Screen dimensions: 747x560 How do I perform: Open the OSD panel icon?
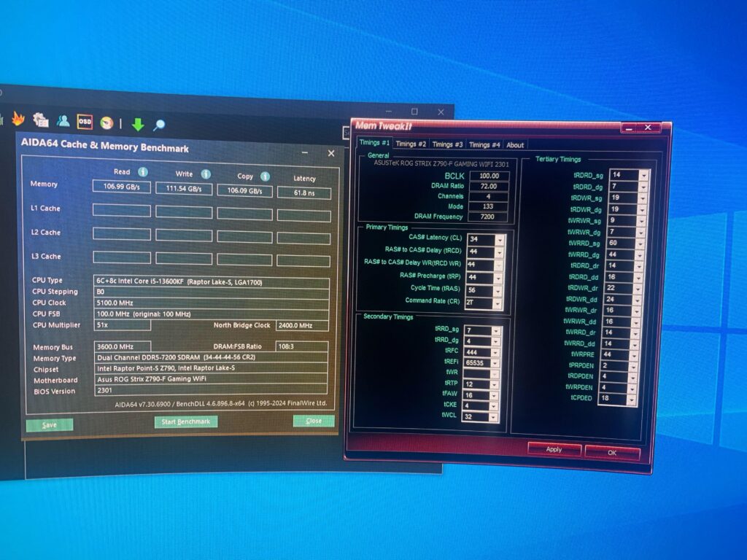tap(85, 122)
